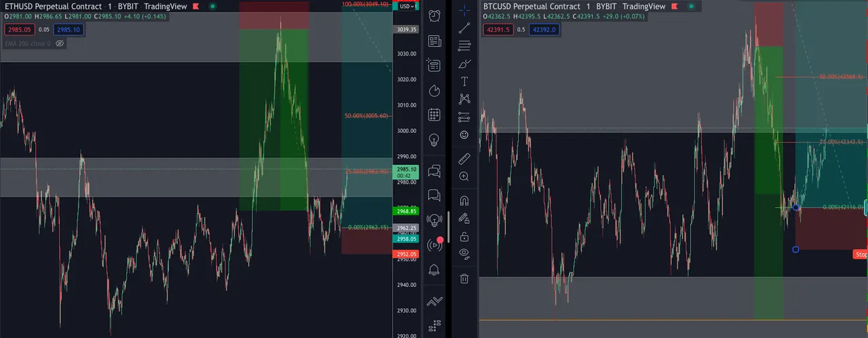Image resolution: width=868 pixels, height=338 pixels.
Task: Select the Trend Line drawing tool
Action: [x=464, y=28]
